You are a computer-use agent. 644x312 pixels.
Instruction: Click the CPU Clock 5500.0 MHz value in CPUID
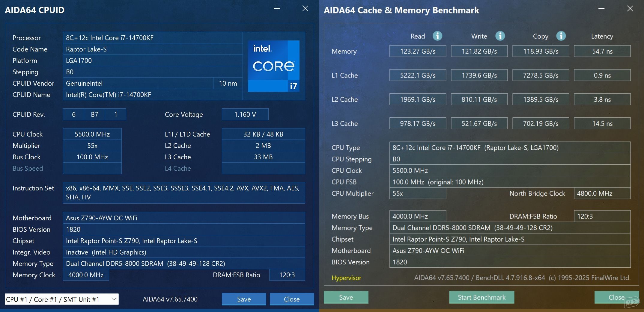pyautogui.click(x=92, y=134)
